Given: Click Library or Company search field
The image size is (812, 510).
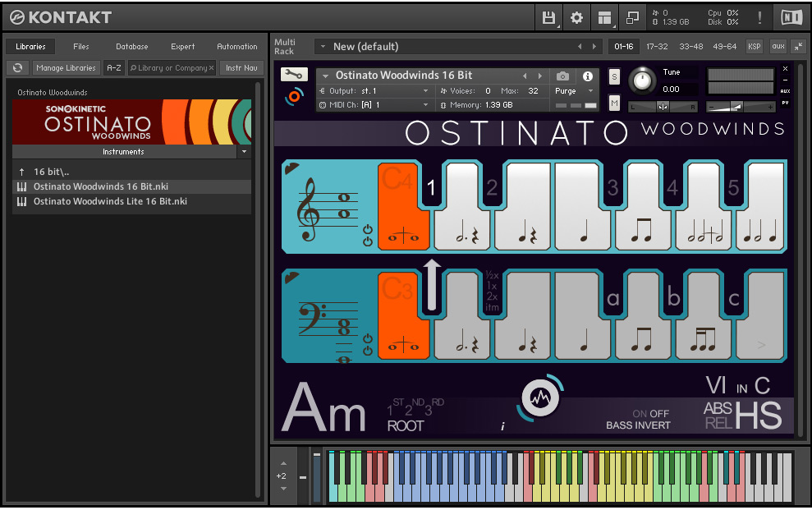Looking at the screenshot, I should (172, 68).
